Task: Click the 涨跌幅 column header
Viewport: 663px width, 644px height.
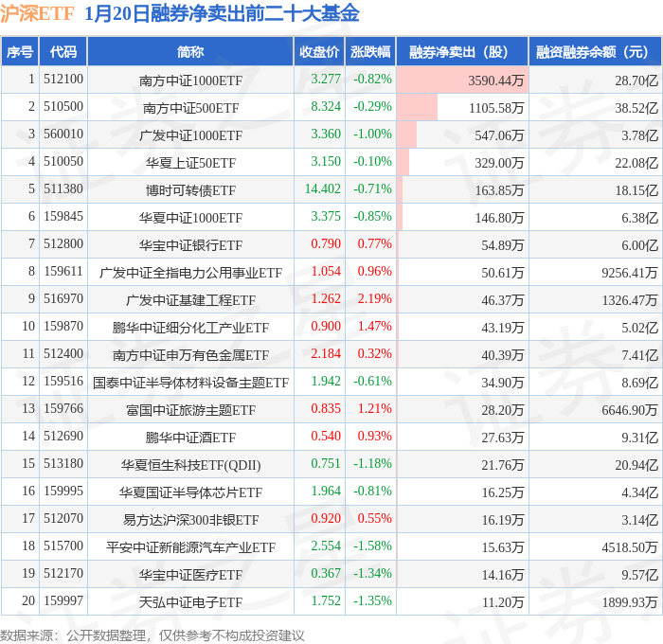Action: 370,51
